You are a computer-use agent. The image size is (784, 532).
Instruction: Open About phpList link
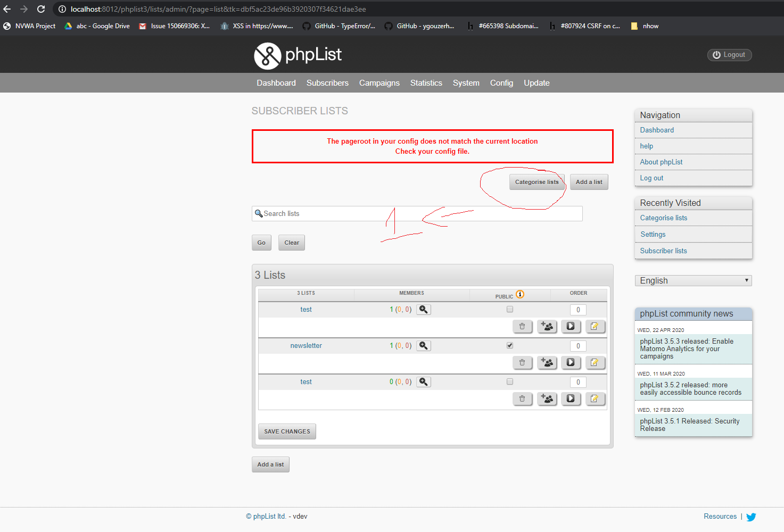pyautogui.click(x=661, y=162)
